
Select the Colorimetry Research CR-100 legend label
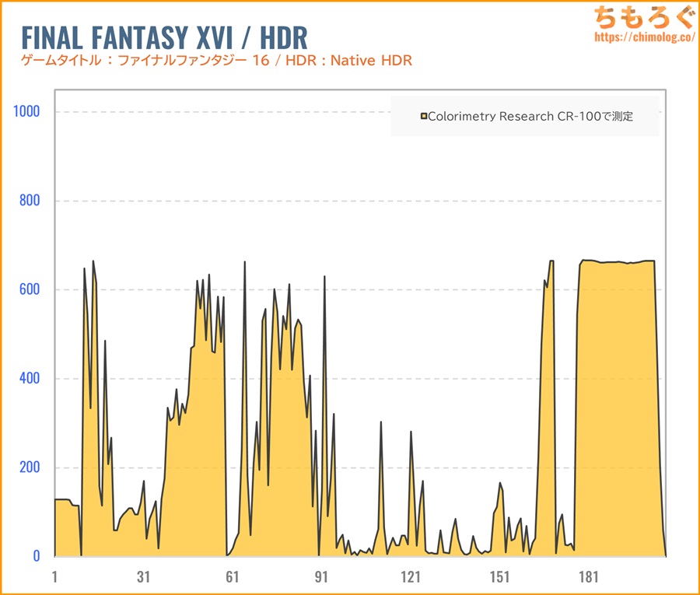click(x=530, y=117)
